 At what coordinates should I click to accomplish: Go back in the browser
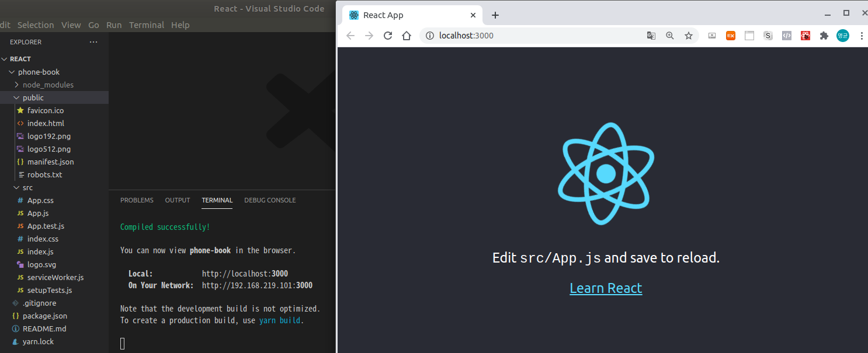(x=350, y=36)
